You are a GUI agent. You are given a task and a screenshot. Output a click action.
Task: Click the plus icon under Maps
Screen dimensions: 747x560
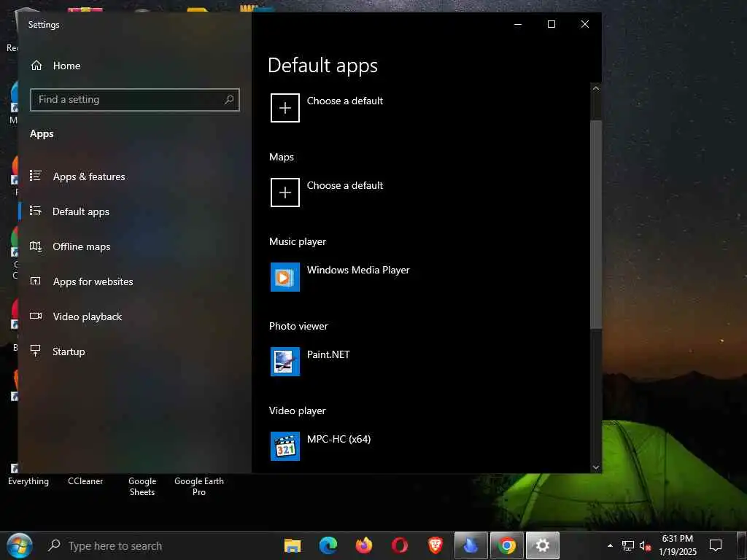coord(285,192)
